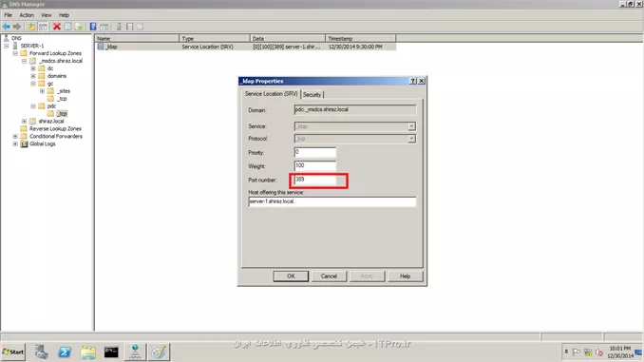The image size is (644, 362).
Task: Click 'Service Location (SRV)' in _ldap row
Action: (x=207, y=47)
